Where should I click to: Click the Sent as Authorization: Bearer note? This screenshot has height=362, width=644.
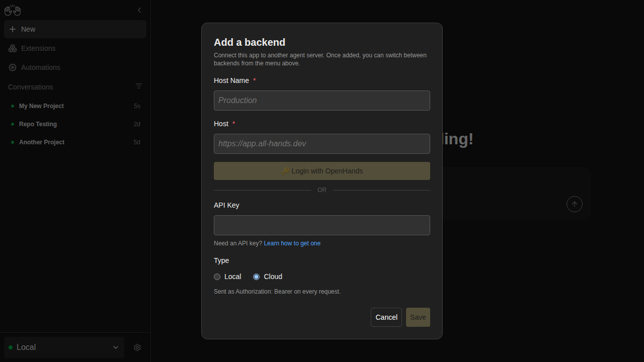pos(277,292)
